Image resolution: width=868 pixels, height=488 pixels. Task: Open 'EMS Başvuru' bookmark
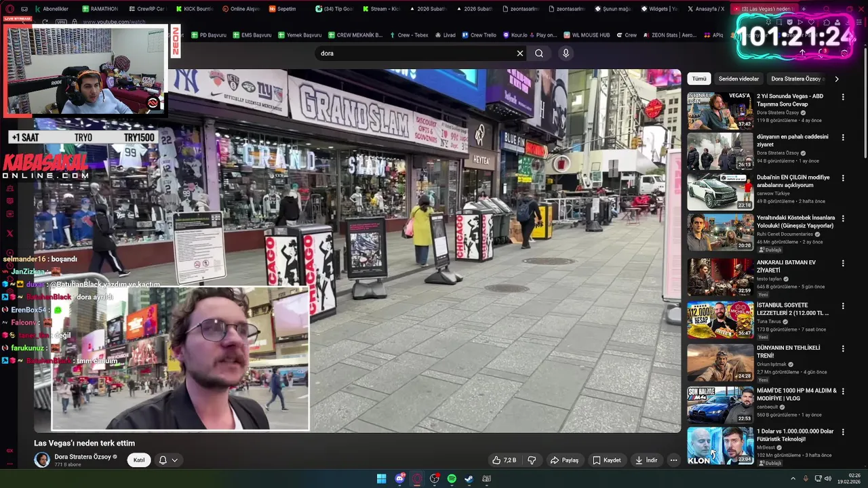point(252,35)
